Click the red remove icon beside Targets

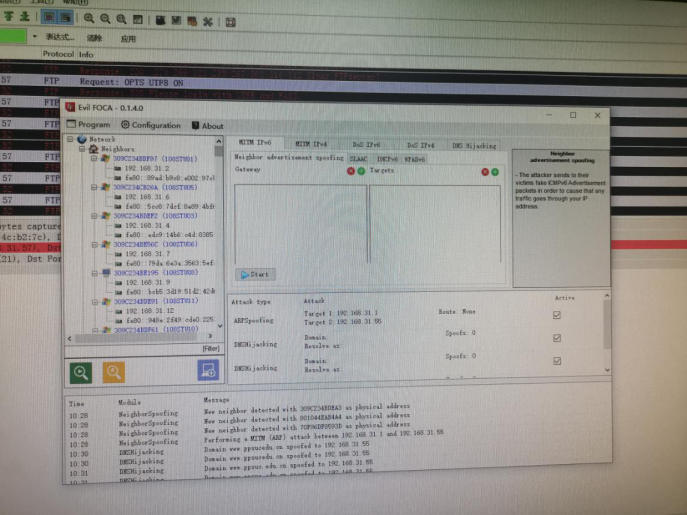(x=485, y=172)
